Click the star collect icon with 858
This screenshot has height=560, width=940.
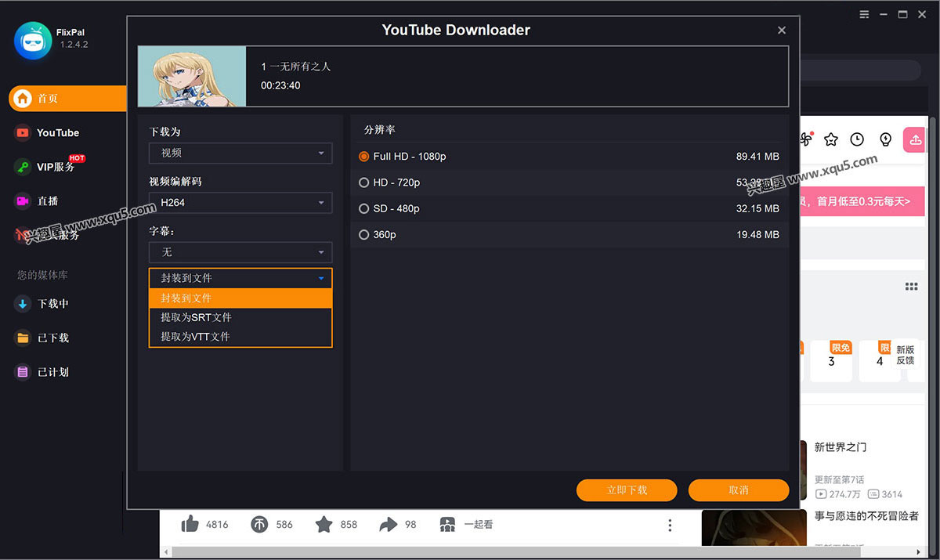coord(324,524)
